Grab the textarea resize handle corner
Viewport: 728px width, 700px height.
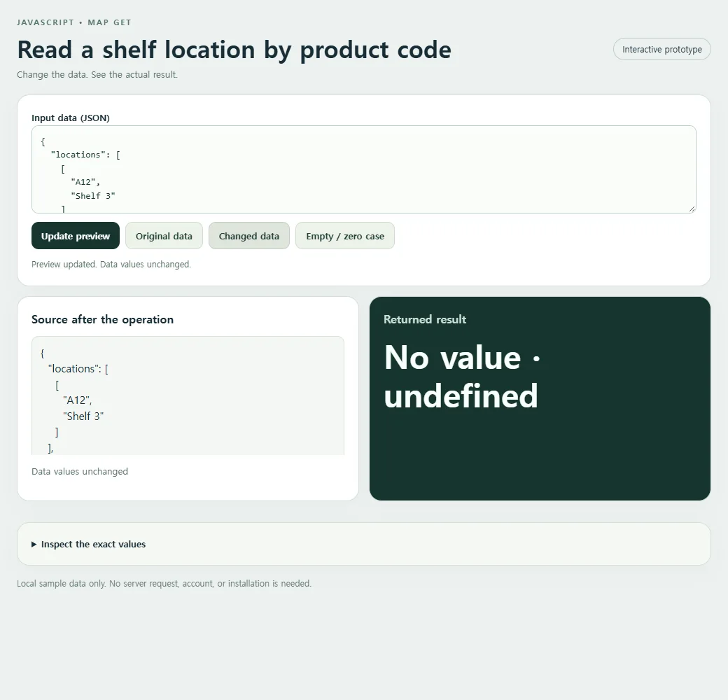click(x=692, y=209)
